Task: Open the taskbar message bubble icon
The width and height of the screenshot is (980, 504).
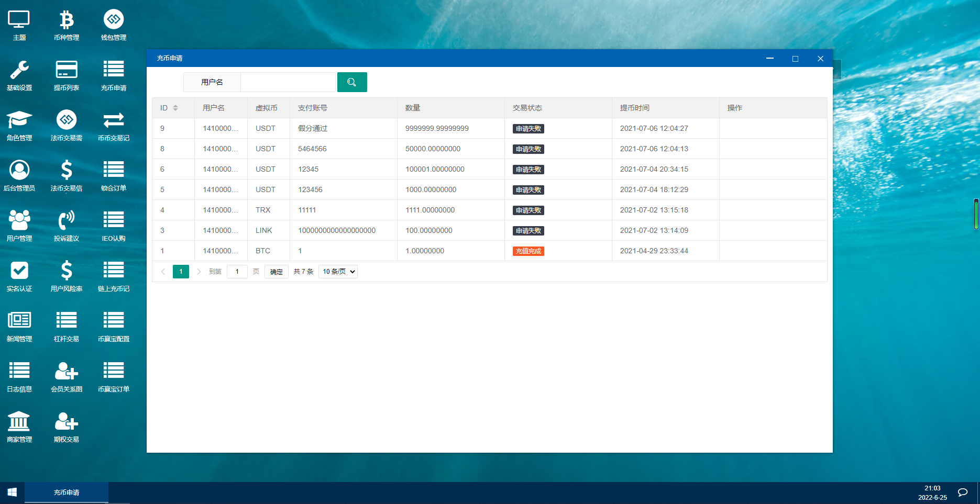Action: pyautogui.click(x=963, y=492)
